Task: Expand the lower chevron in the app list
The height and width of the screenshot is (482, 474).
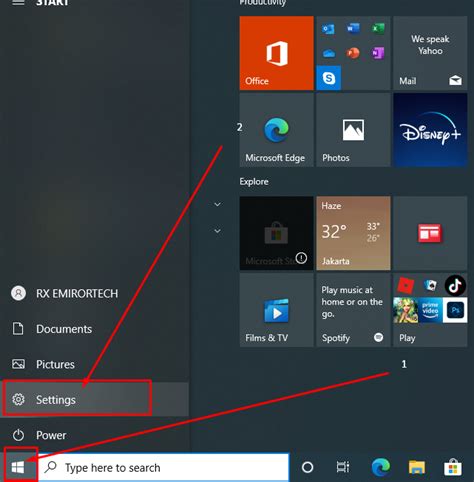Action: click(x=217, y=231)
